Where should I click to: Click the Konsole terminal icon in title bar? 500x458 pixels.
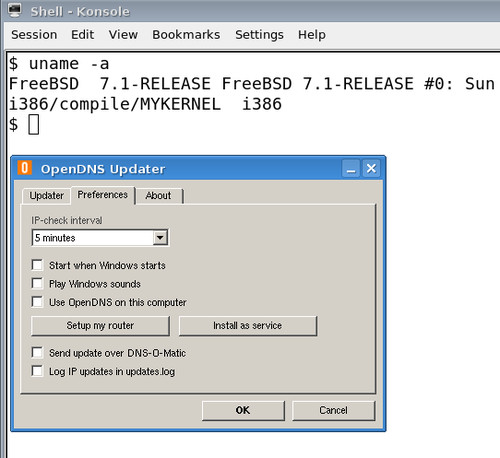[x=14, y=10]
